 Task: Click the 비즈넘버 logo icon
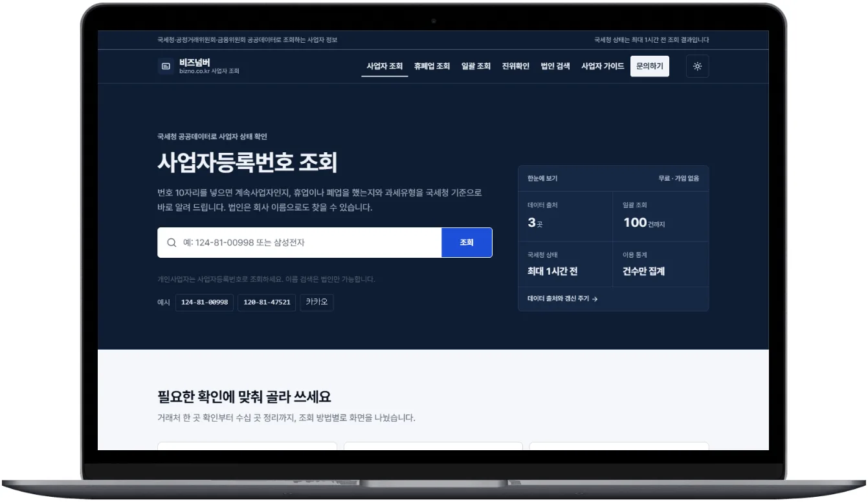click(166, 66)
